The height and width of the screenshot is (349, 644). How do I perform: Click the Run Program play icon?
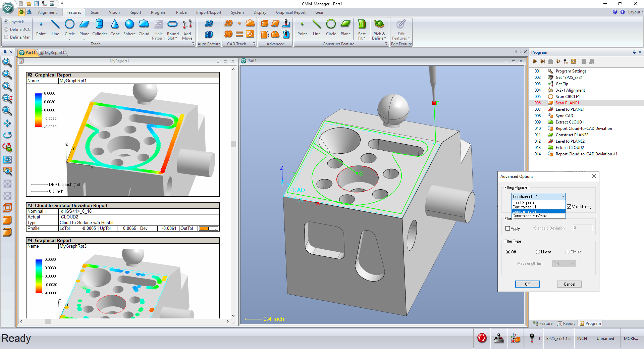535,61
